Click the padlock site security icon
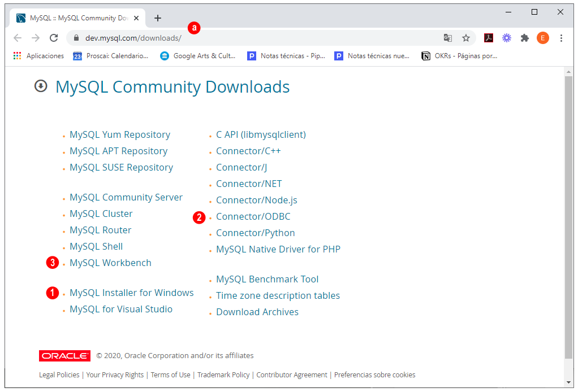The width and height of the screenshot is (578, 392). click(x=76, y=38)
